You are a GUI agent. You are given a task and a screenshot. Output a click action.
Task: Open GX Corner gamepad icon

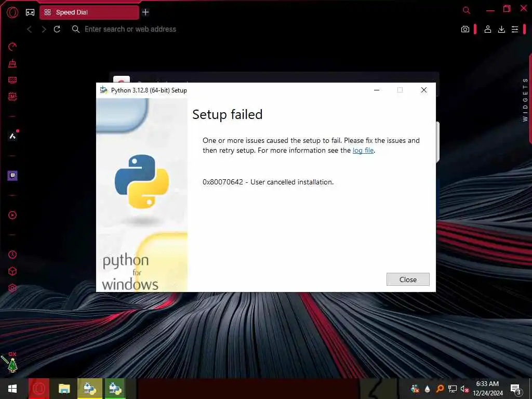[x=30, y=12]
